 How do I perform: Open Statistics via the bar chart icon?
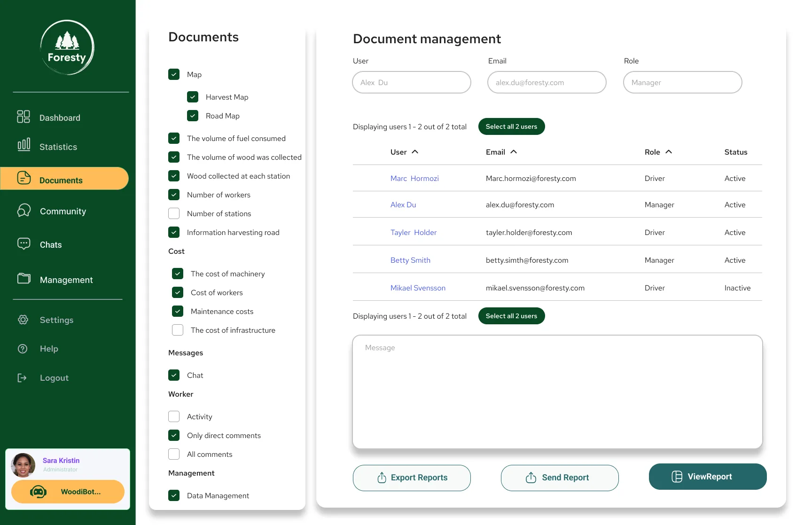tap(23, 145)
